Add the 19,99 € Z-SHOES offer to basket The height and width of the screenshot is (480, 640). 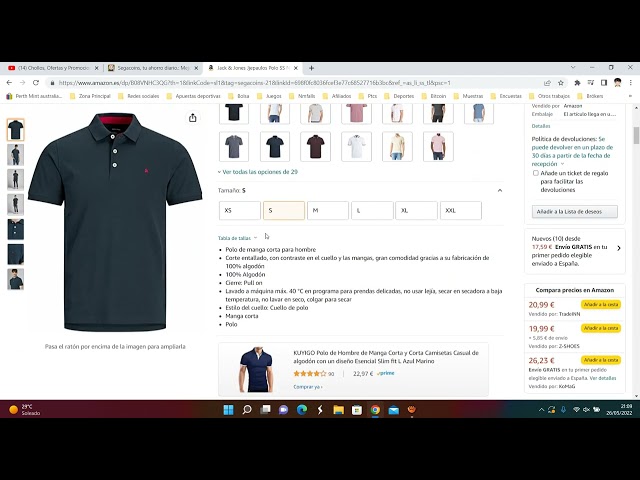(601, 328)
